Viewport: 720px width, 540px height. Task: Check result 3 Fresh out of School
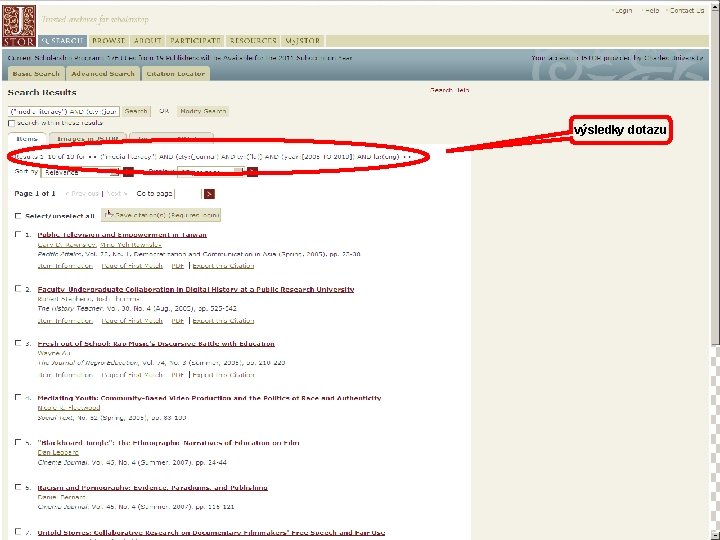pyautogui.click(x=18, y=343)
